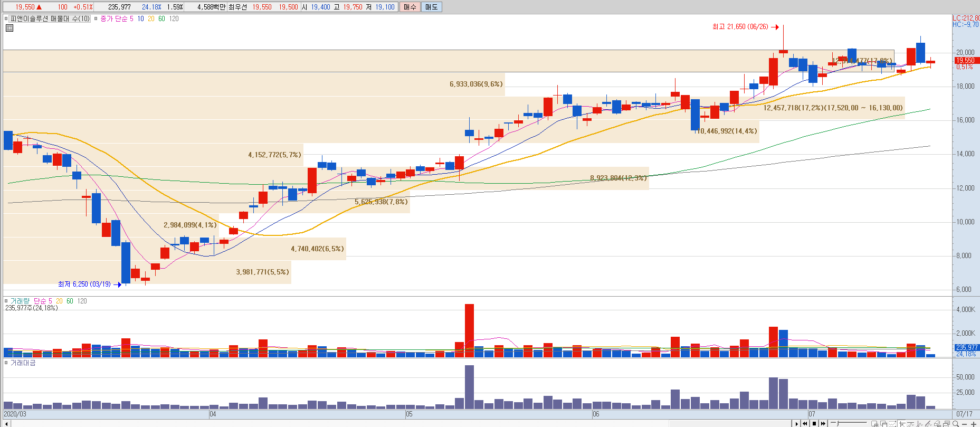Click the stacked chart windows icon
This screenshot has width=980, height=427.
point(947,423)
